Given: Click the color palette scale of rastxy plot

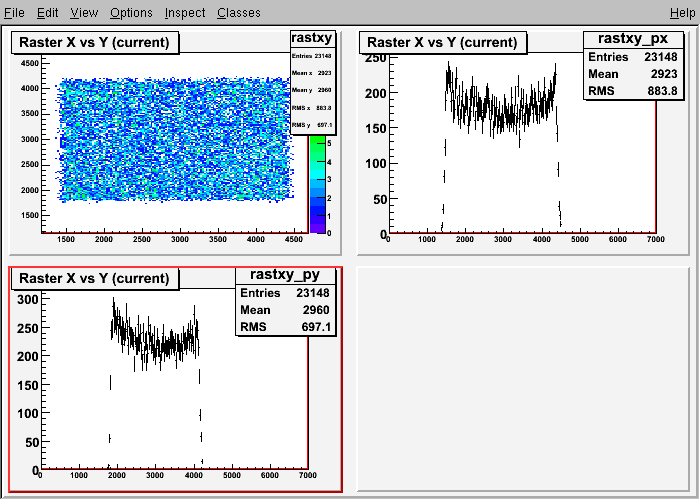Looking at the screenshot, I should coord(317,184).
